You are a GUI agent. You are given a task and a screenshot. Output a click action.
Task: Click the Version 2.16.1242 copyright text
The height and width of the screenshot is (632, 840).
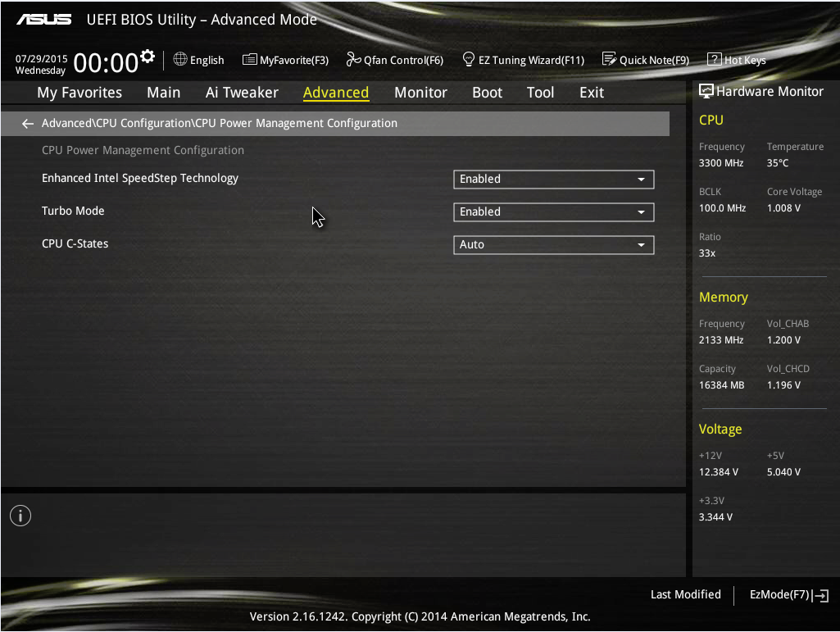(x=420, y=616)
